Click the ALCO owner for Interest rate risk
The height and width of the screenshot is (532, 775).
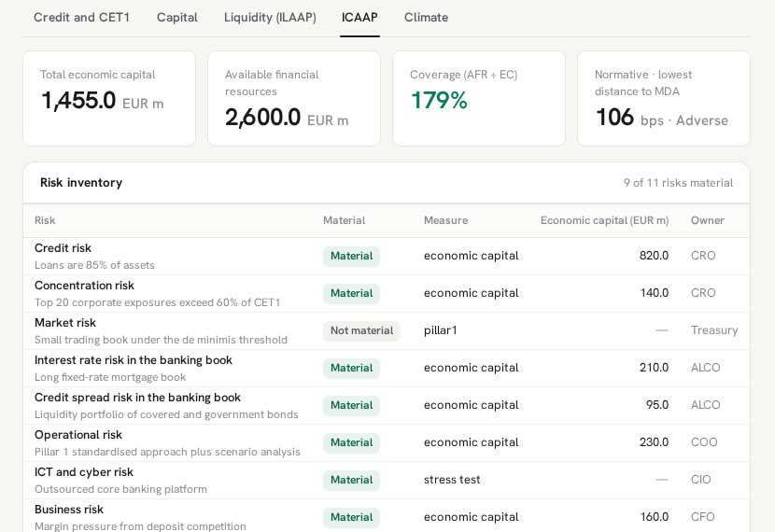[705, 368]
